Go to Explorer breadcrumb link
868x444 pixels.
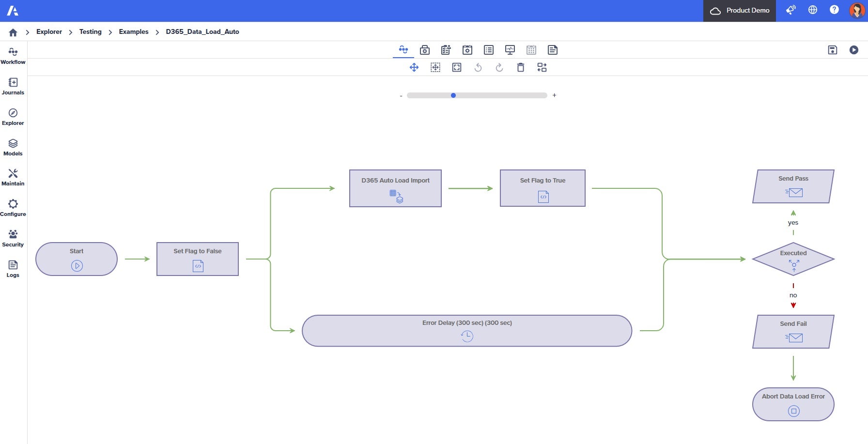[x=49, y=31]
